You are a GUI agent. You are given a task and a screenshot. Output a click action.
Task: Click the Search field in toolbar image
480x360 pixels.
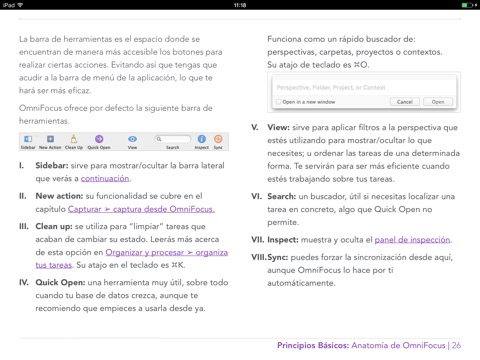172,139
